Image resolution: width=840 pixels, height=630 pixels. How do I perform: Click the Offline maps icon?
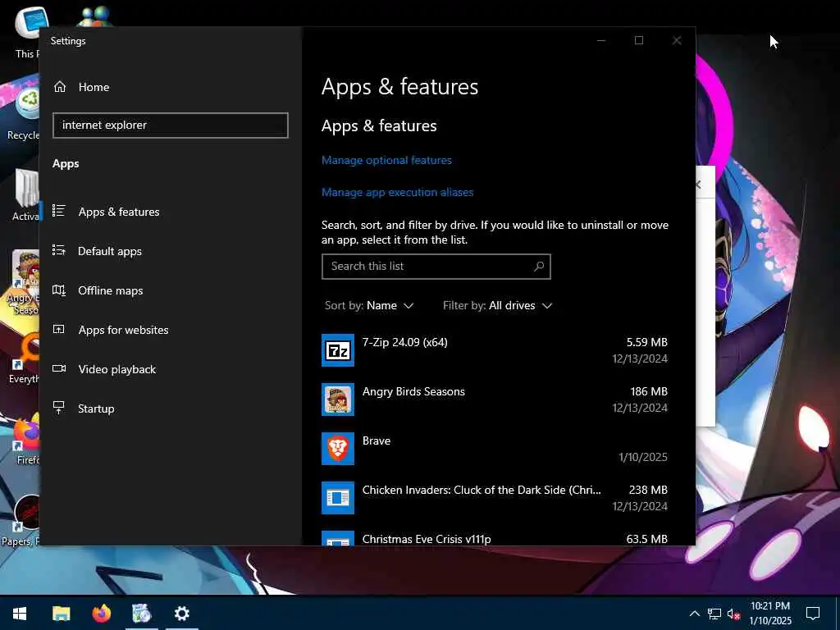[59, 290]
